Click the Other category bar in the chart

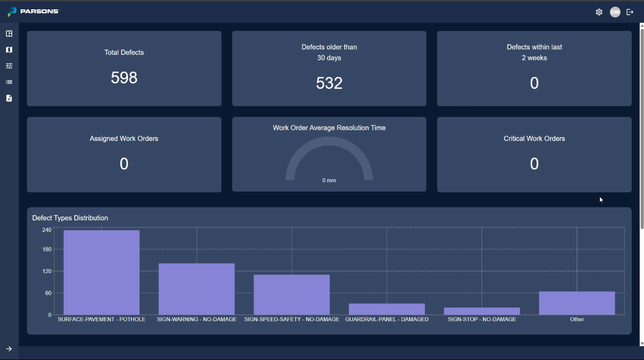pos(577,302)
